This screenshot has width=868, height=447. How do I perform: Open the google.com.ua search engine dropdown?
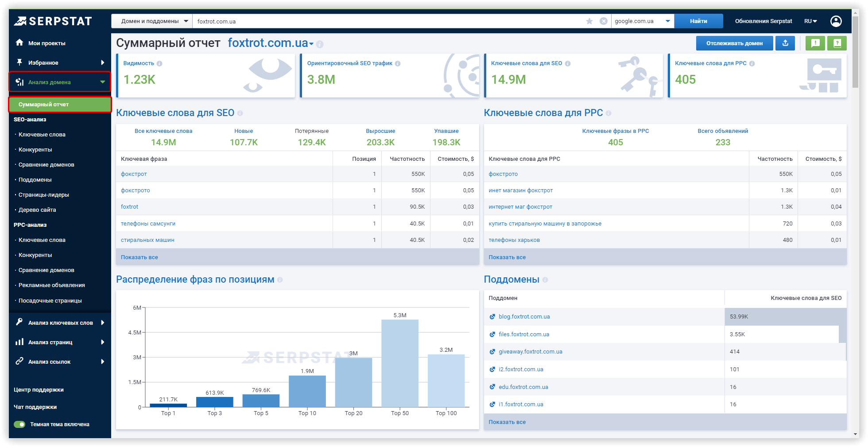643,21
